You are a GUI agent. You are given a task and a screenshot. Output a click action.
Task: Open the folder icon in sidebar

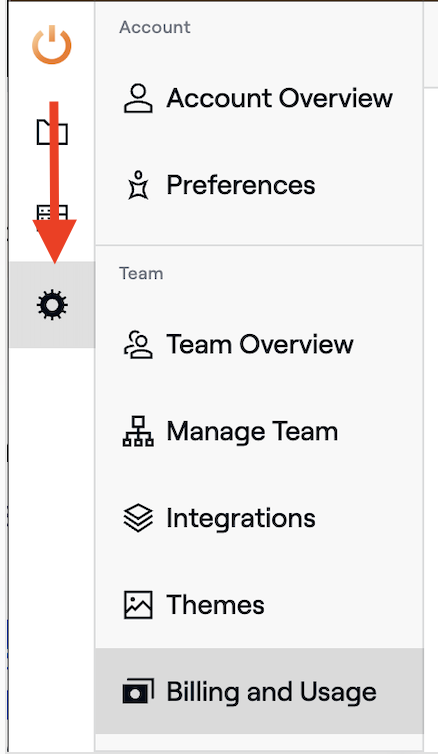pos(52,131)
